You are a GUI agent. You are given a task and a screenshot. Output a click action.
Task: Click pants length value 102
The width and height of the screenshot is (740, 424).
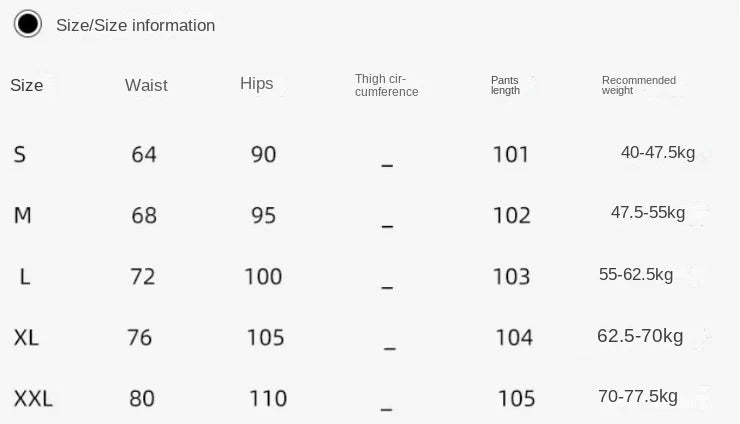pos(512,216)
